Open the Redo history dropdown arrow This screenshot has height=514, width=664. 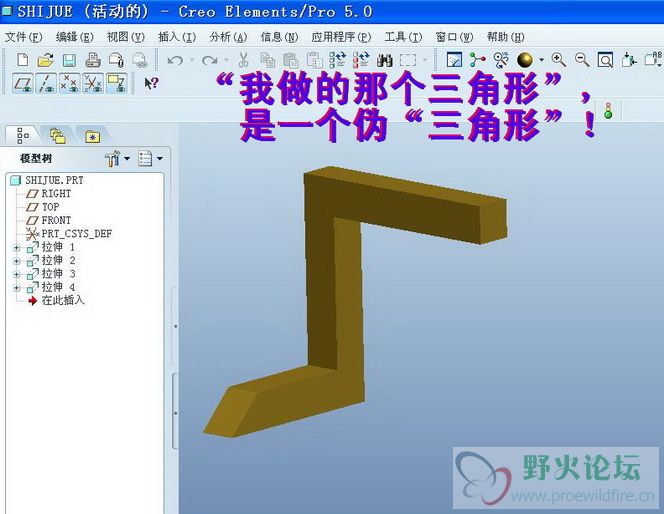click(x=227, y=60)
